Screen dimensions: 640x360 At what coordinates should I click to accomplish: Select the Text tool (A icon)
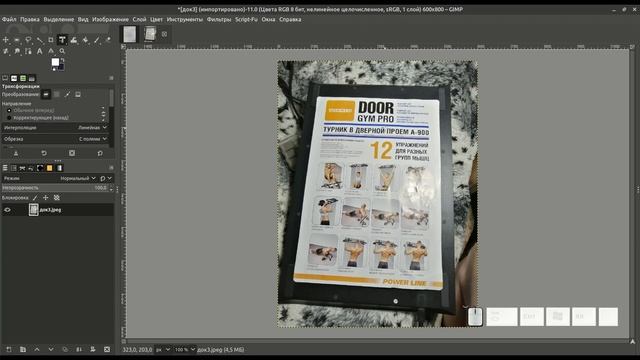(x=40, y=51)
